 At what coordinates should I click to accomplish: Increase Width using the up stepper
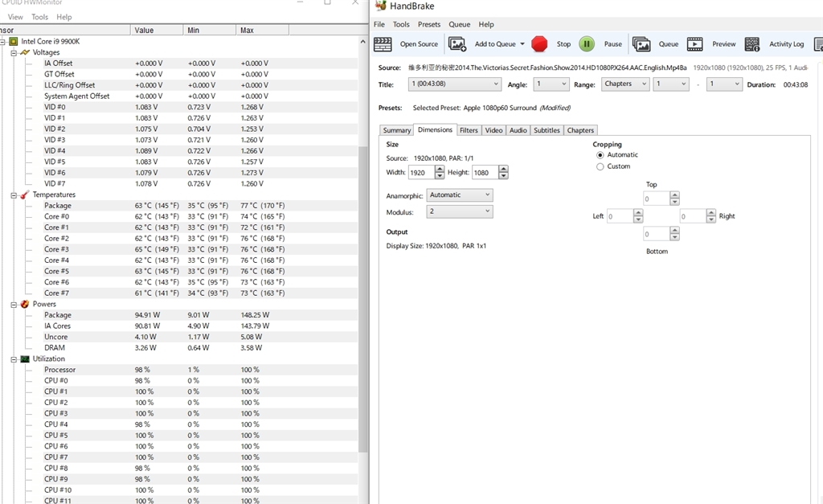click(440, 169)
